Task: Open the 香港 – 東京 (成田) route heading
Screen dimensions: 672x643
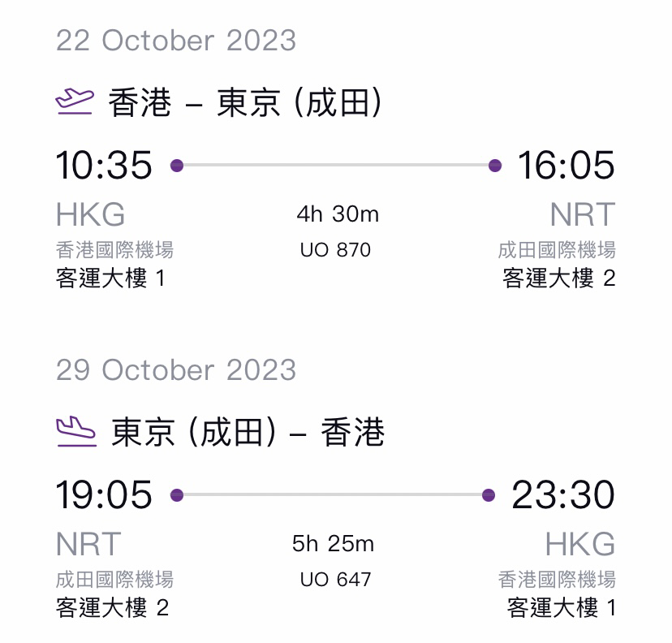Action: point(244,102)
